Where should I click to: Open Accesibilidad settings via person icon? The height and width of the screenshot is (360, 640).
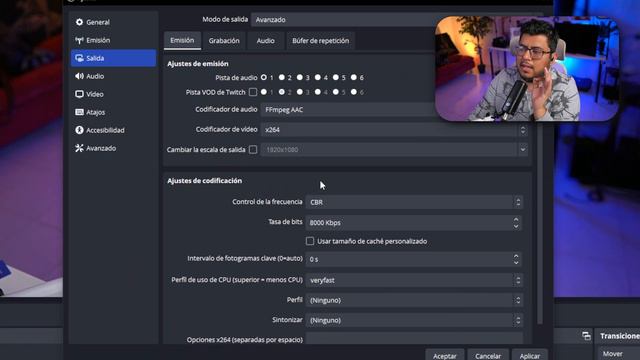point(79,130)
